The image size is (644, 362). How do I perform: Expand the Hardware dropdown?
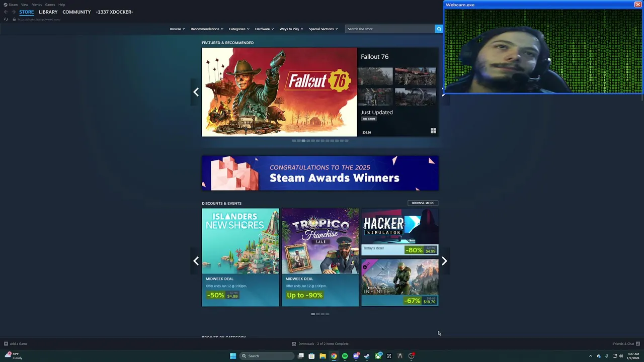[x=264, y=29]
